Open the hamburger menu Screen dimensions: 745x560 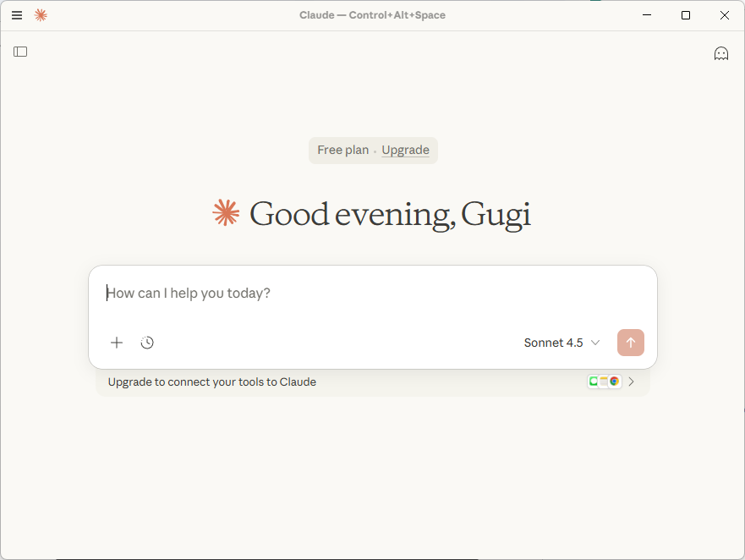[x=16, y=14]
